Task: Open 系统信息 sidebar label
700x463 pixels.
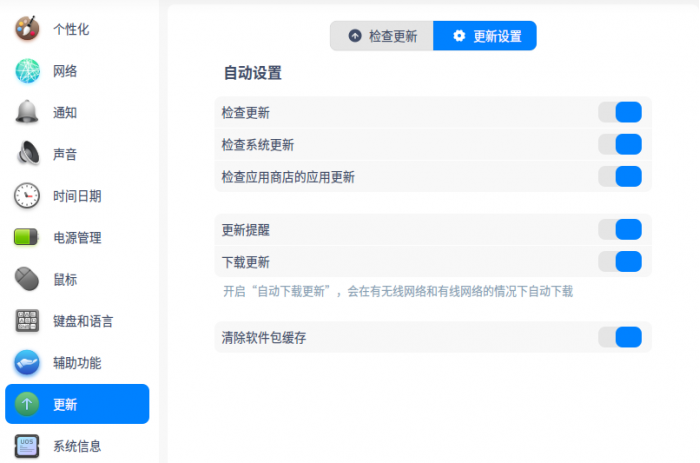Action: tap(77, 446)
